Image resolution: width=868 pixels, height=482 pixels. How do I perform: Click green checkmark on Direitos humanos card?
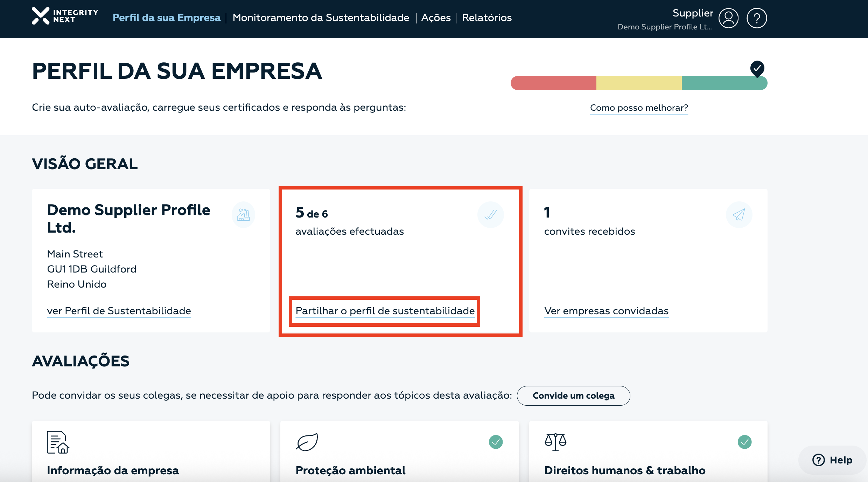coord(744,442)
